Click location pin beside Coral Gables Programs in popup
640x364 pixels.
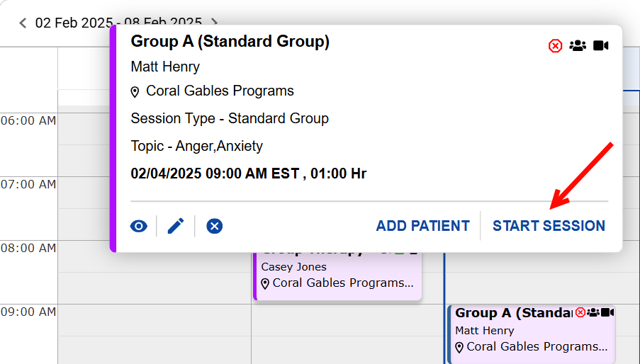pos(135,92)
